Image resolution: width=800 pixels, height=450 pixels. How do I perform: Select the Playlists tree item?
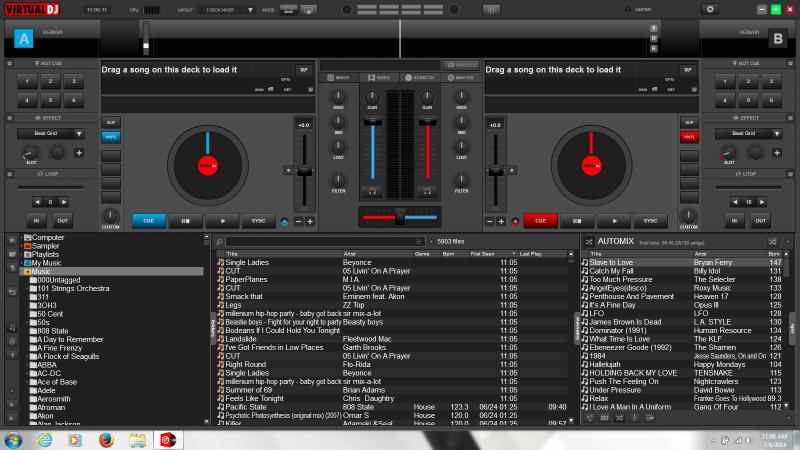pos(45,255)
